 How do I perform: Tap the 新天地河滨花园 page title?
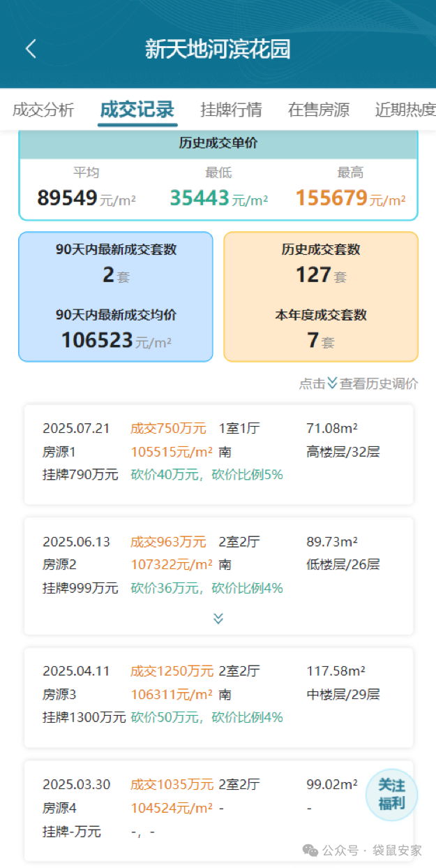(x=218, y=49)
